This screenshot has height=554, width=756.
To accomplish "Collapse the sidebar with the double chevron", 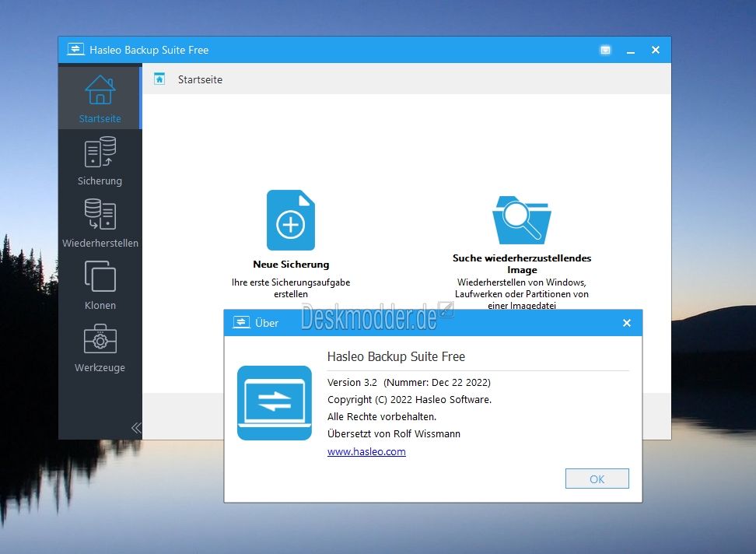I will coord(136,428).
